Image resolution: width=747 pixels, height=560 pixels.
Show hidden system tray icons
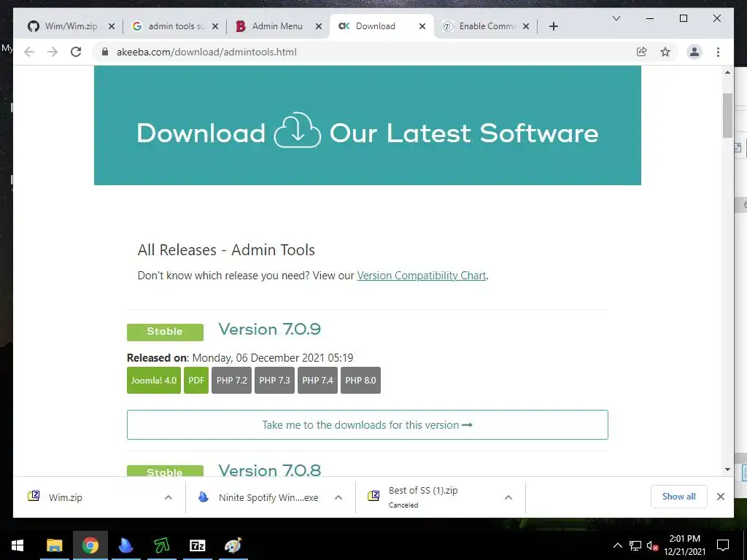(617, 545)
